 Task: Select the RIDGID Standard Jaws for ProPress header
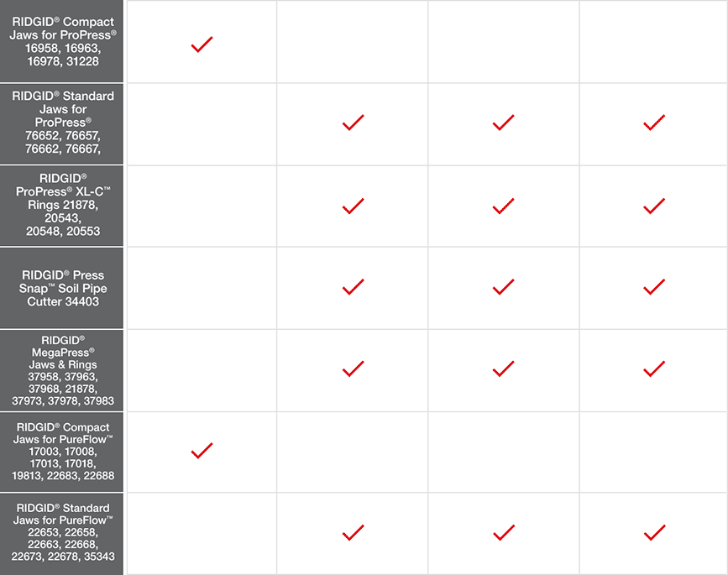pos(62,124)
